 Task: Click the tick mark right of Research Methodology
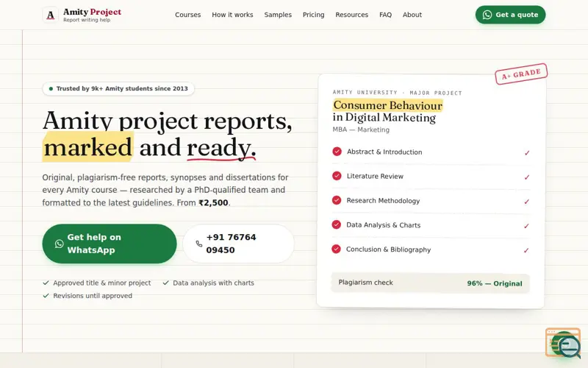click(x=527, y=202)
